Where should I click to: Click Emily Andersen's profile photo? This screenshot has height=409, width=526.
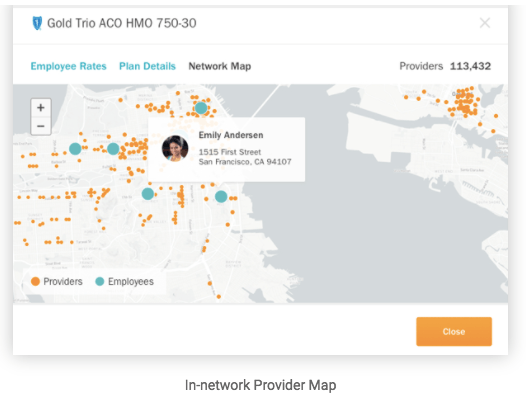click(x=175, y=148)
